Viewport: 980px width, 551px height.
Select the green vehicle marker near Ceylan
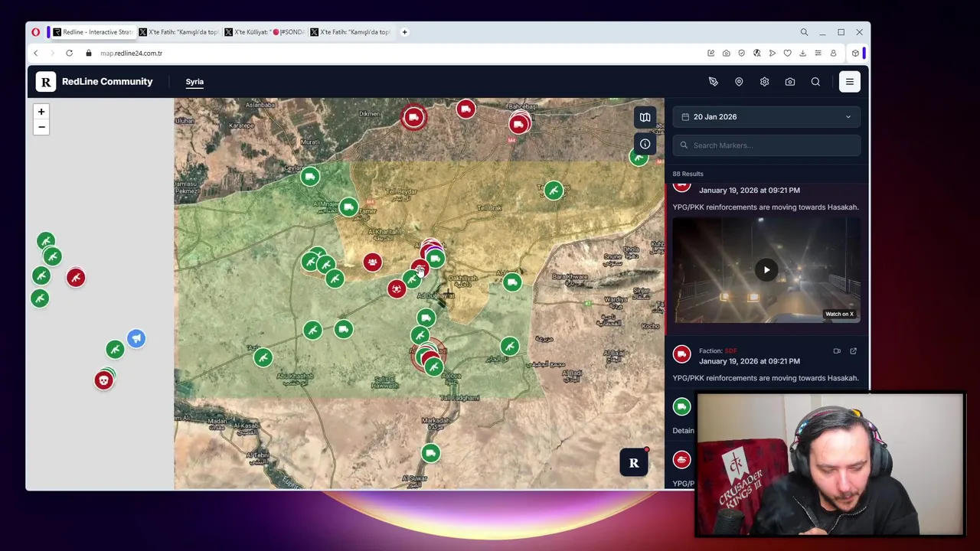click(309, 178)
